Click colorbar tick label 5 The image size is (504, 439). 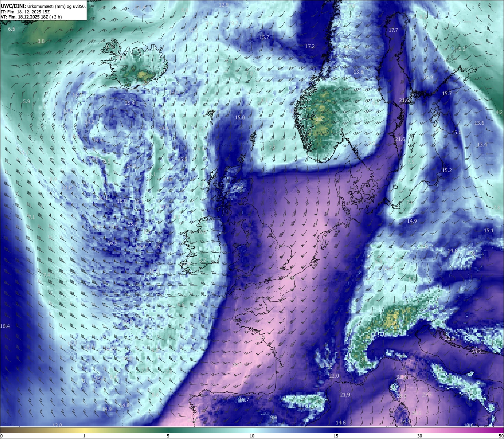pos(168,436)
